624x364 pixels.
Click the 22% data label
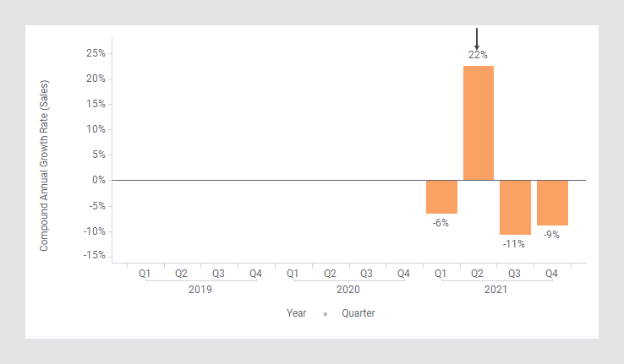coord(478,55)
